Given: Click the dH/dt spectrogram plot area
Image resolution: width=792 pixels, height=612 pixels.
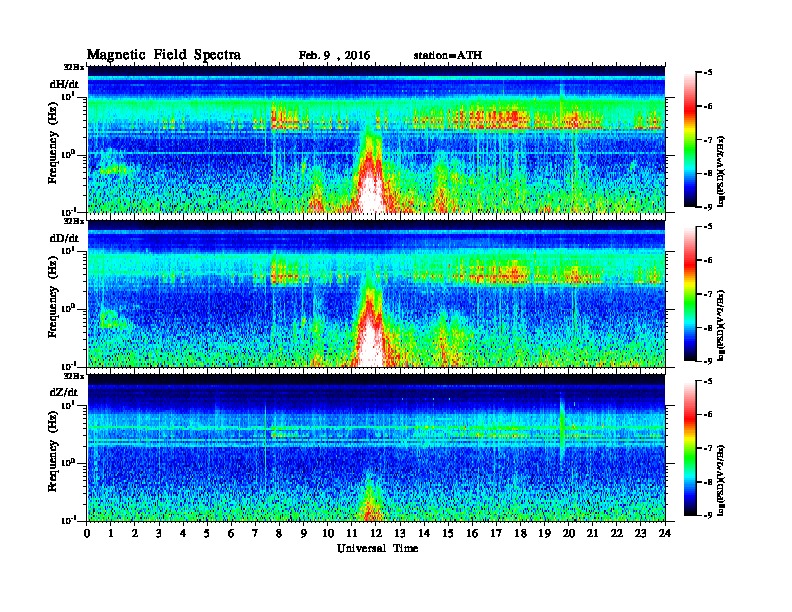Looking at the screenshot, I should pos(376,139).
